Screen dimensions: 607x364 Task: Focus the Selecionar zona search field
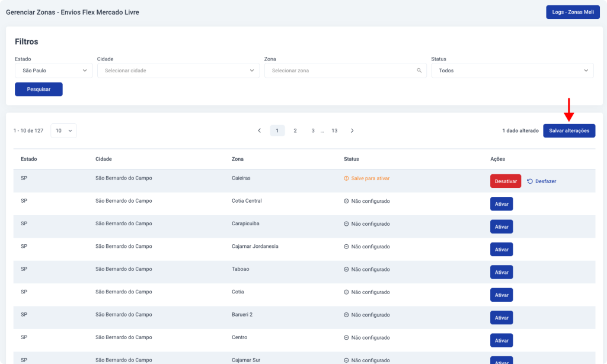pos(346,71)
